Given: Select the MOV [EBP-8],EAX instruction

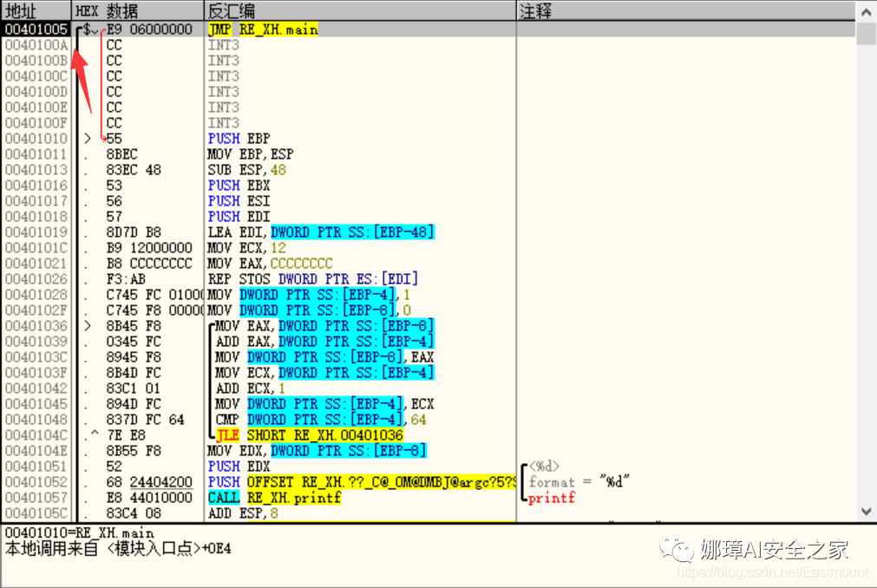Looking at the screenshot, I should point(325,357).
